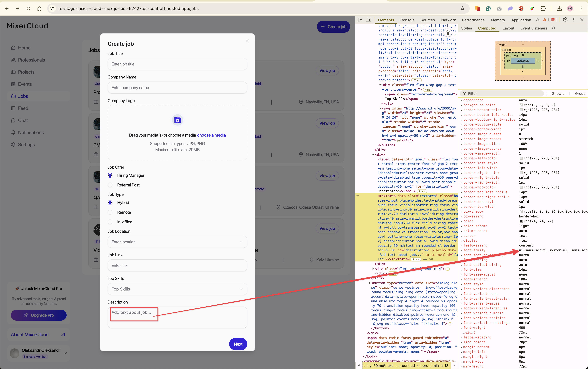Enable the Show all checkbox
Image resolution: width=588 pixels, height=369 pixels.
(x=549, y=93)
